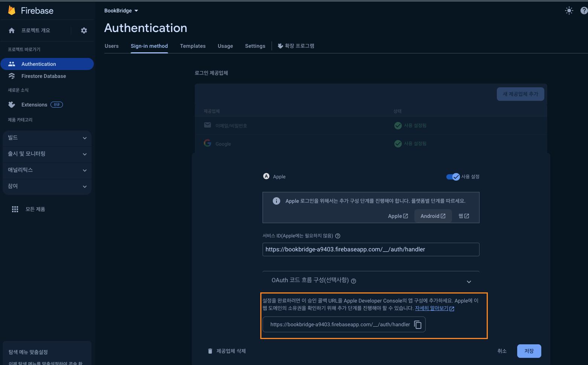Viewport: 588px width, 365px height.
Task: Select the Sign-in method tab
Action: click(x=149, y=46)
